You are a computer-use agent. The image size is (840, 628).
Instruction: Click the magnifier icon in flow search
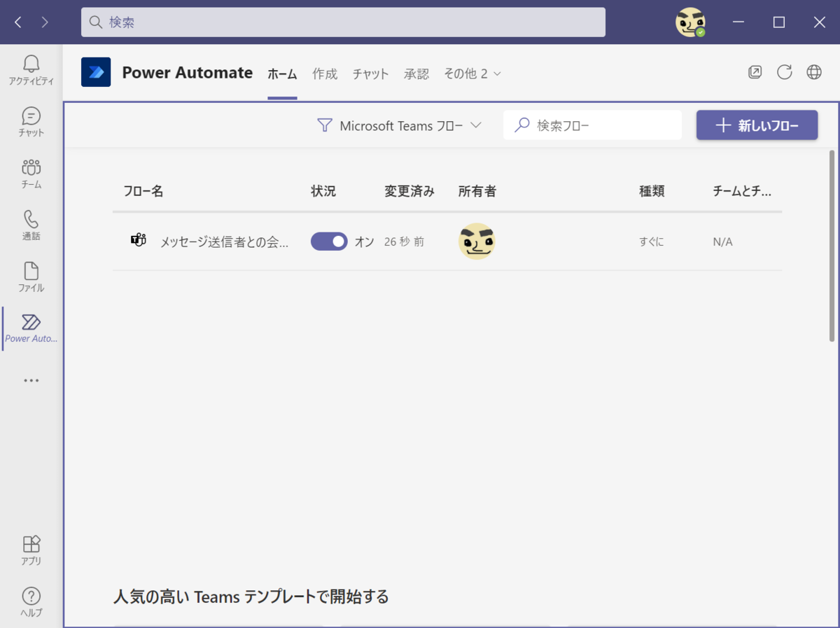[x=522, y=125]
